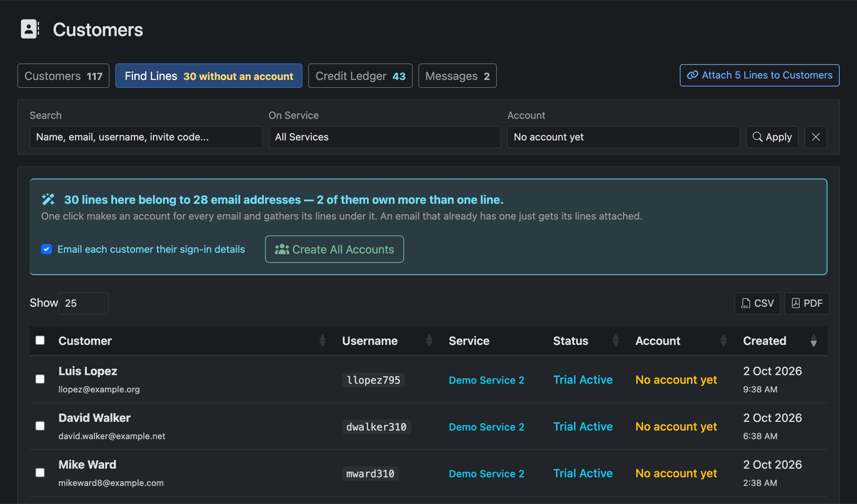Open Demo Service 2 link for Mike Ward
Image resolution: width=857 pixels, height=504 pixels.
486,473
